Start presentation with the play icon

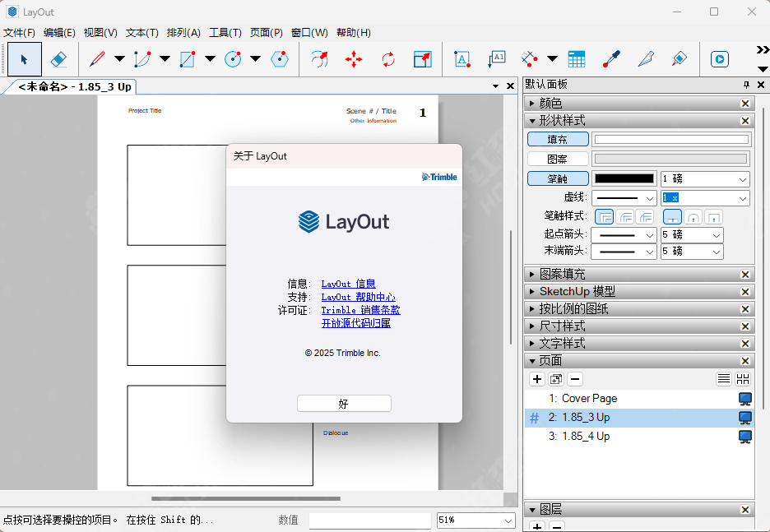pos(719,59)
